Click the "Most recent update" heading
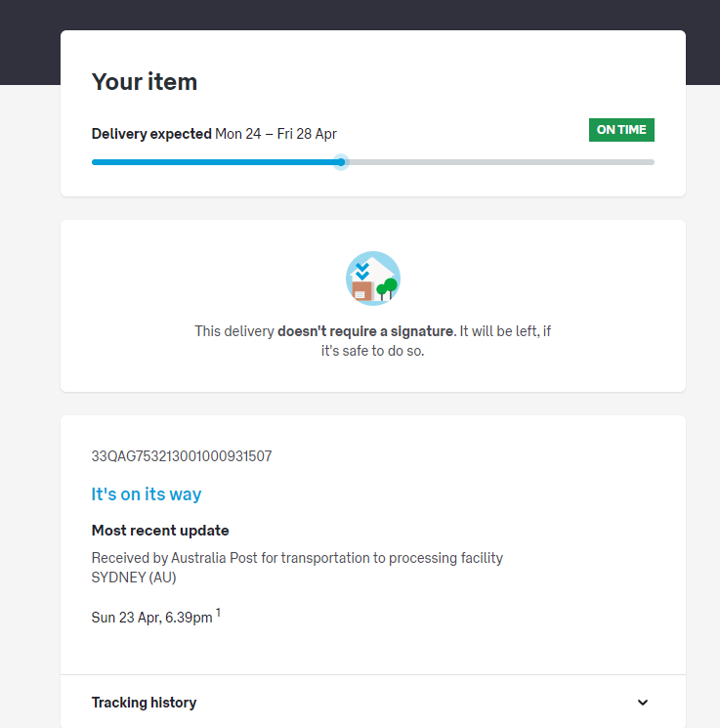Image resolution: width=720 pixels, height=728 pixels. (x=160, y=531)
